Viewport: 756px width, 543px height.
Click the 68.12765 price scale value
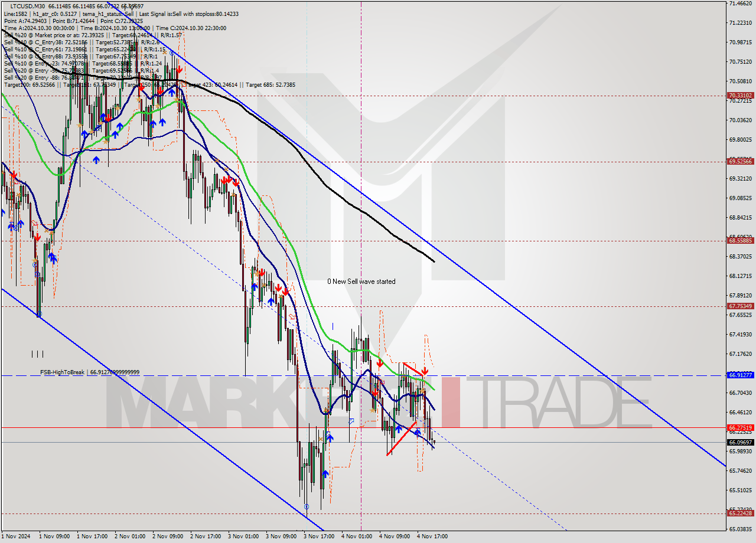coord(740,276)
